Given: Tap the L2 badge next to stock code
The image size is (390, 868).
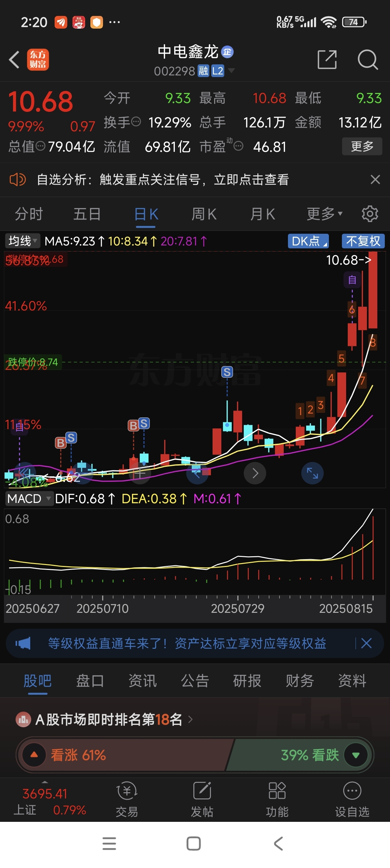Looking at the screenshot, I should (217, 71).
